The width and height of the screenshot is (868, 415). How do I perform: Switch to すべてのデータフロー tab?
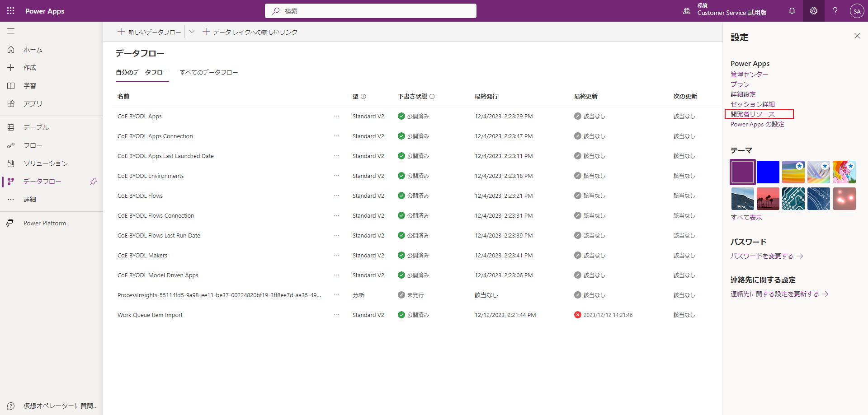209,72
